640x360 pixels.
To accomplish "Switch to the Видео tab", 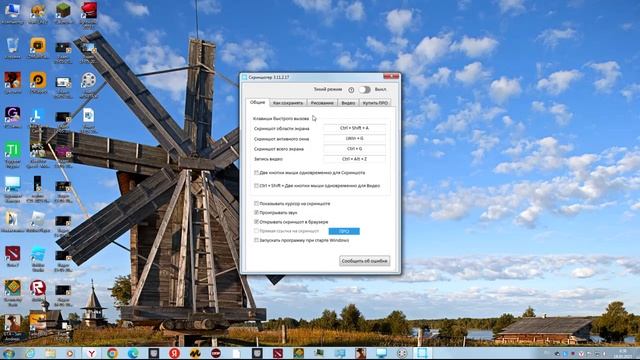I will [348, 103].
